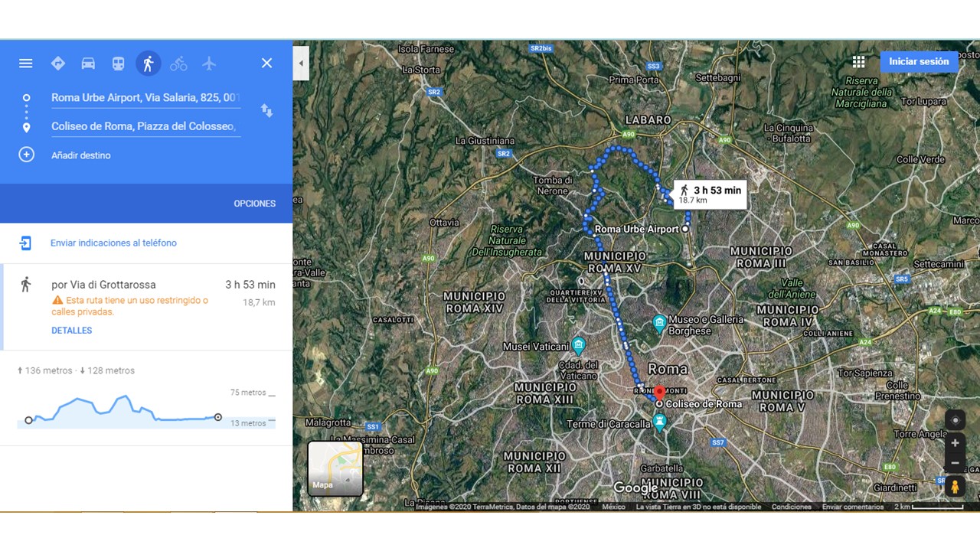Viewport: 980px width, 551px height.
Task: Expand route OPCIONES
Action: [255, 204]
